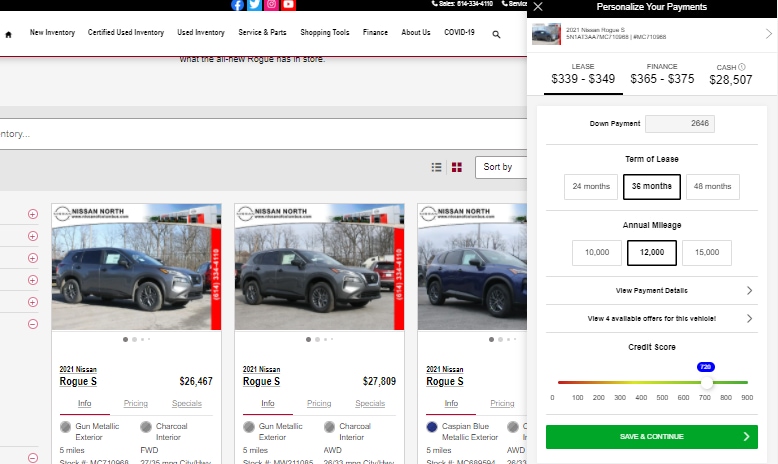Open the YouTube social icon
Viewport: 778px width, 464px height.
coord(288,5)
